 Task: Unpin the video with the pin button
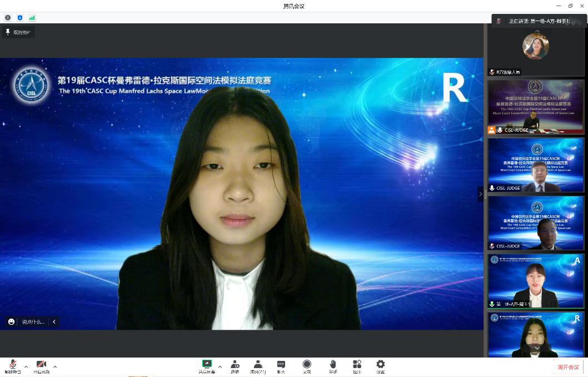(18, 32)
